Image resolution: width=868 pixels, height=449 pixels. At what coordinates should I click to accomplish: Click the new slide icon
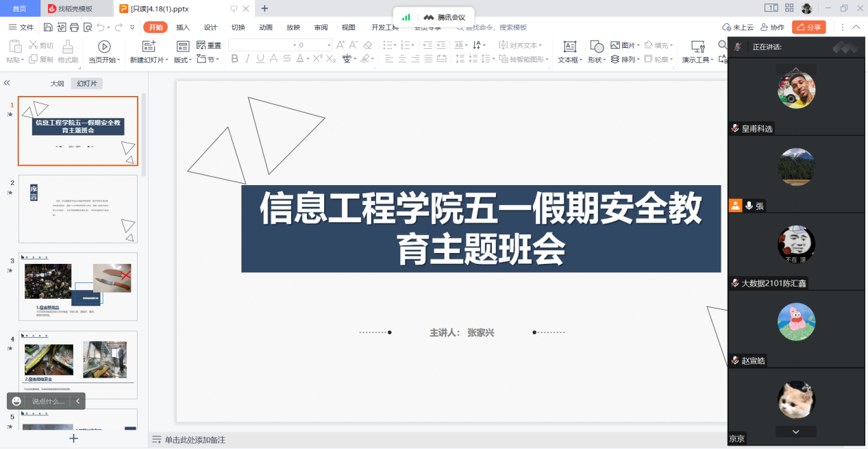tap(149, 47)
